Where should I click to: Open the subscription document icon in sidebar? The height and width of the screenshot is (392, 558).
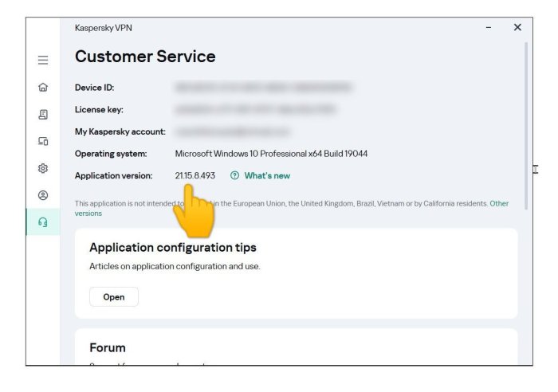click(x=43, y=114)
